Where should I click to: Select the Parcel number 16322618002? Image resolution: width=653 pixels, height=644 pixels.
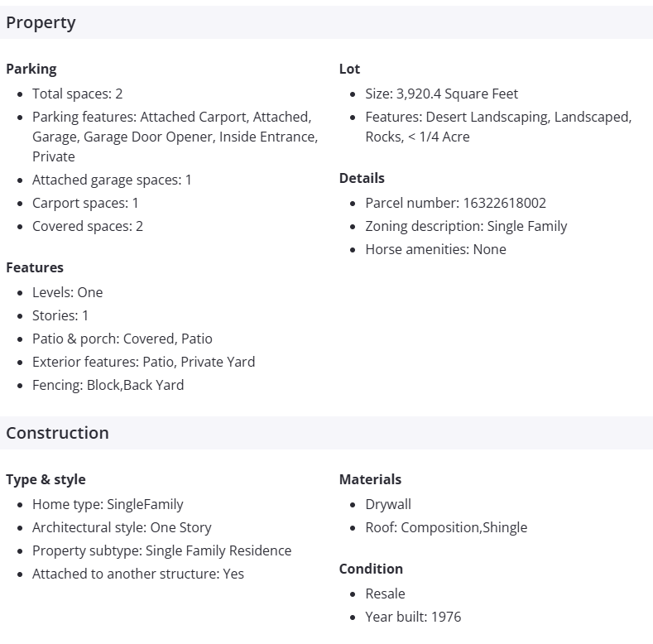(x=455, y=203)
